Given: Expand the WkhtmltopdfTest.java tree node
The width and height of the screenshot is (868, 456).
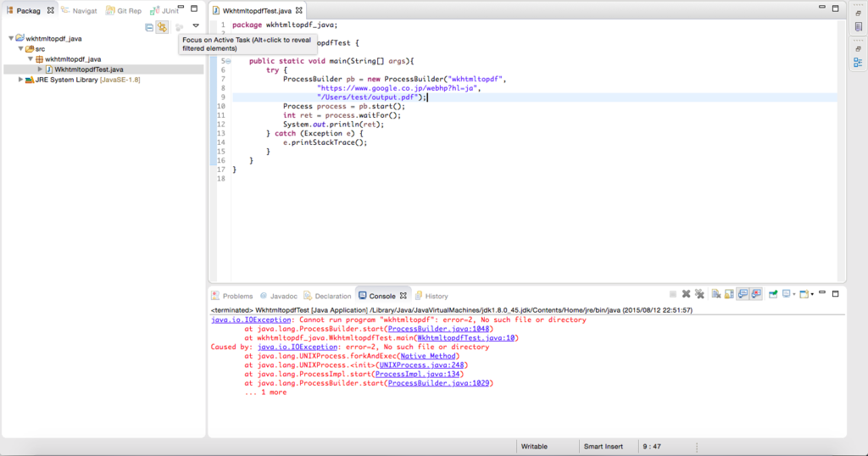Looking at the screenshot, I should pyautogui.click(x=40, y=70).
